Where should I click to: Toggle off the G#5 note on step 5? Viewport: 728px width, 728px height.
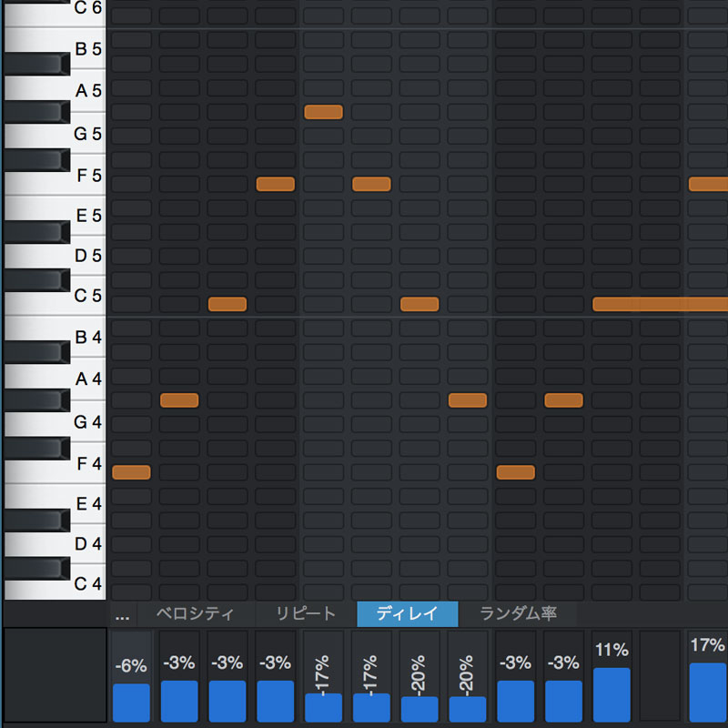[x=324, y=112]
